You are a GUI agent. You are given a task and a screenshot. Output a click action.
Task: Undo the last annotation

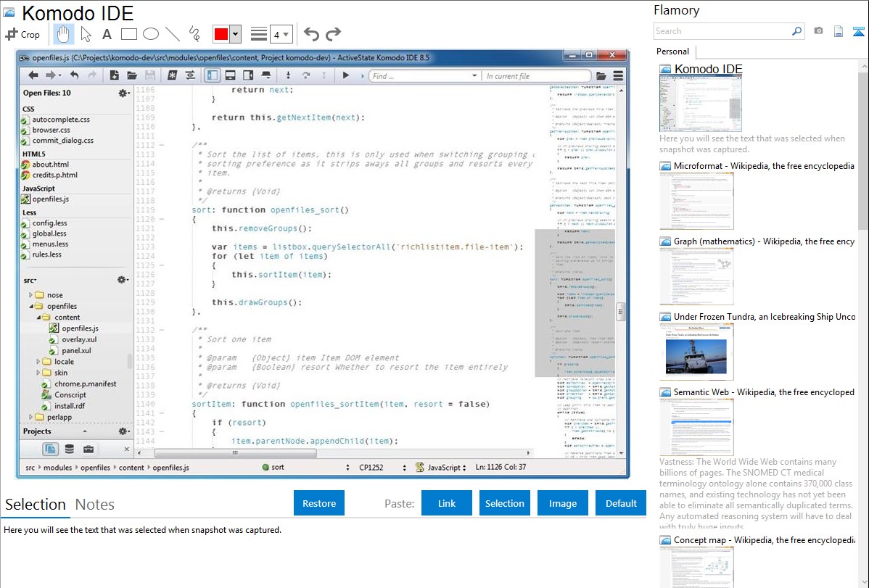(311, 34)
